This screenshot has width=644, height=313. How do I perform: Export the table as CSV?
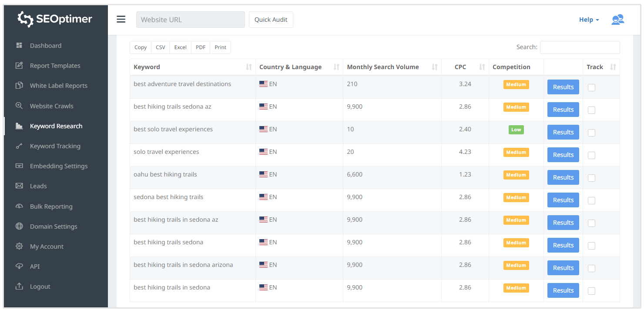(x=161, y=47)
